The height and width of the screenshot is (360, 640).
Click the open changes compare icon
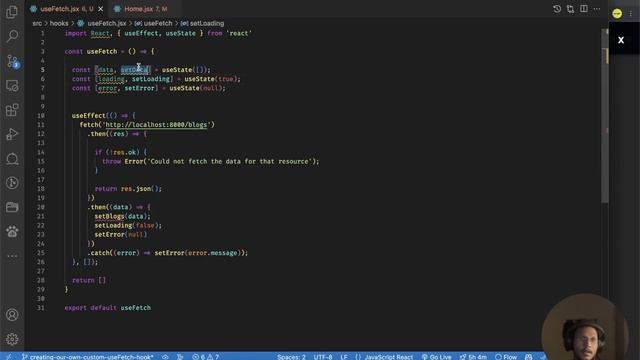point(570,9)
